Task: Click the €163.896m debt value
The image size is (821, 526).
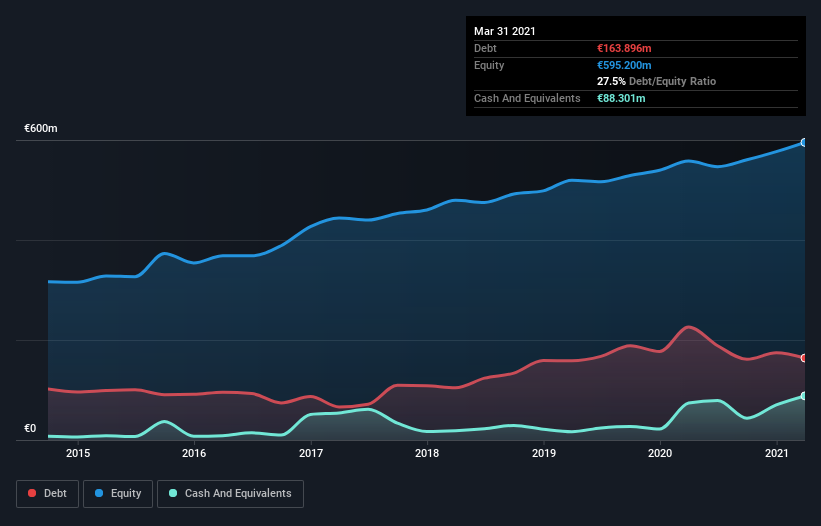Action: point(624,48)
